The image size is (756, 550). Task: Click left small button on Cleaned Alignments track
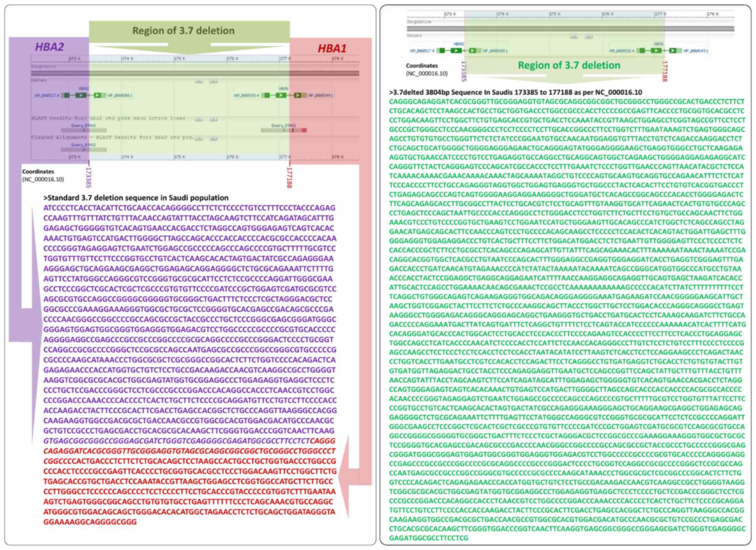[199, 138]
